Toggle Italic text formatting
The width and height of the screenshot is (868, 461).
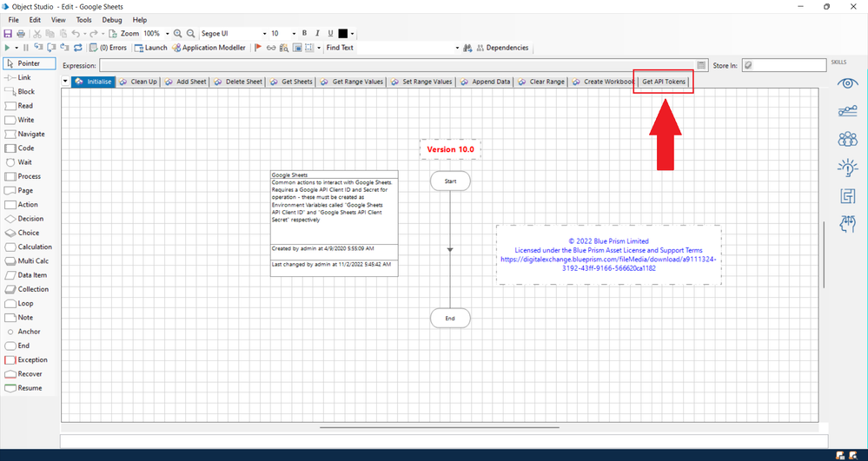(x=316, y=33)
